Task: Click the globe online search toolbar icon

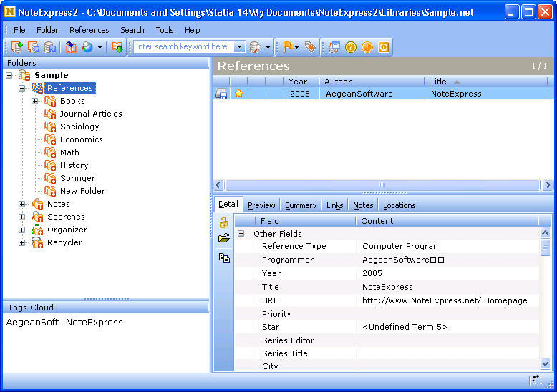Action: click(x=87, y=47)
